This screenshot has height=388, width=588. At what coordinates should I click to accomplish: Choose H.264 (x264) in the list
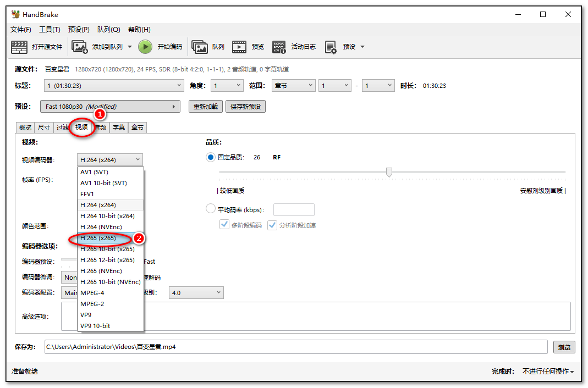click(110, 205)
